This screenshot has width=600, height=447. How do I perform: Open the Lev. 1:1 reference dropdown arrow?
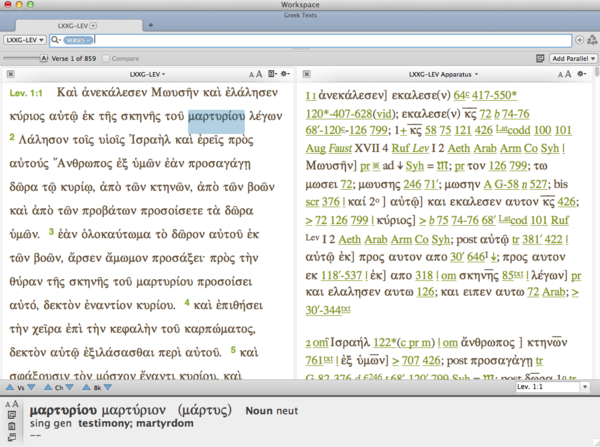click(584, 387)
